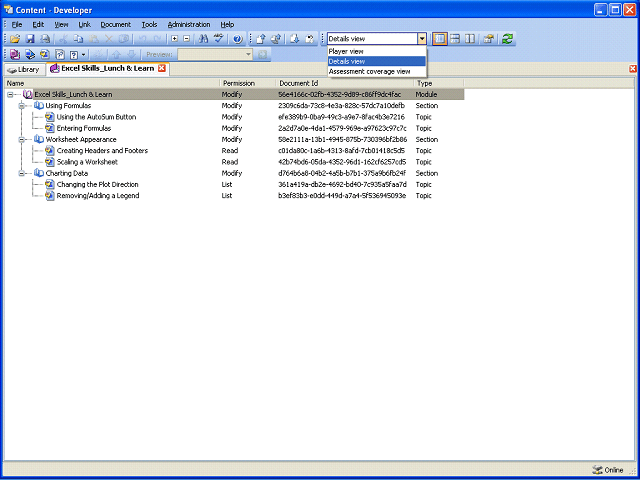Screen dimensions: 640x480
Task: Click the Save disk icon
Action: point(30,39)
